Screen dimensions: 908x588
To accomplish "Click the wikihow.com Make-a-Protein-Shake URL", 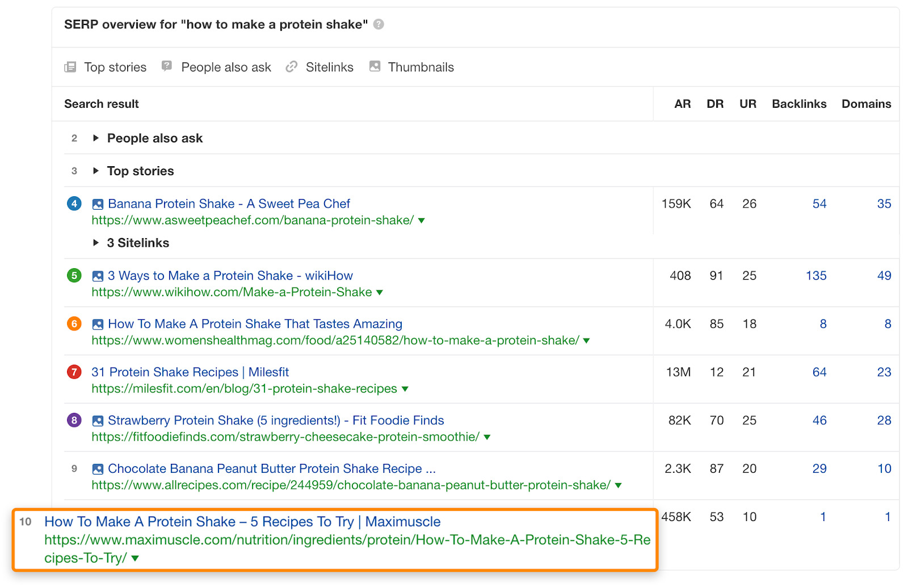I will pyautogui.click(x=232, y=292).
